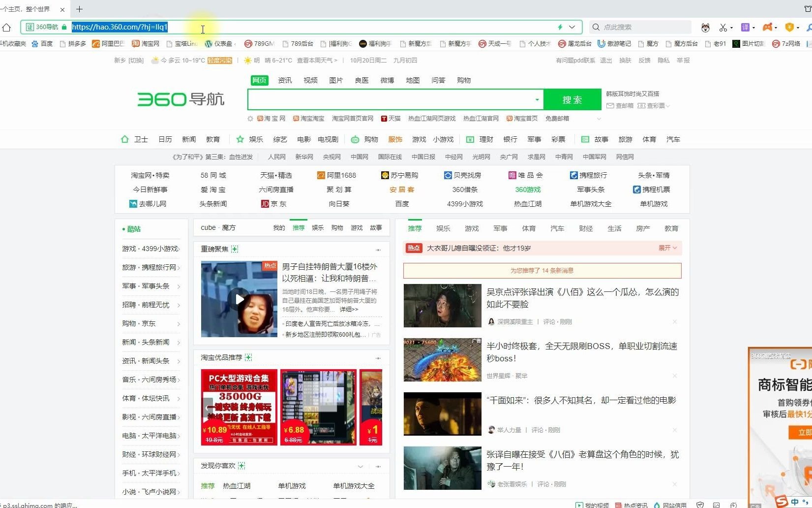812x508 pixels.
Task: Open 阿里1688 site link
Action: pyautogui.click(x=337, y=175)
